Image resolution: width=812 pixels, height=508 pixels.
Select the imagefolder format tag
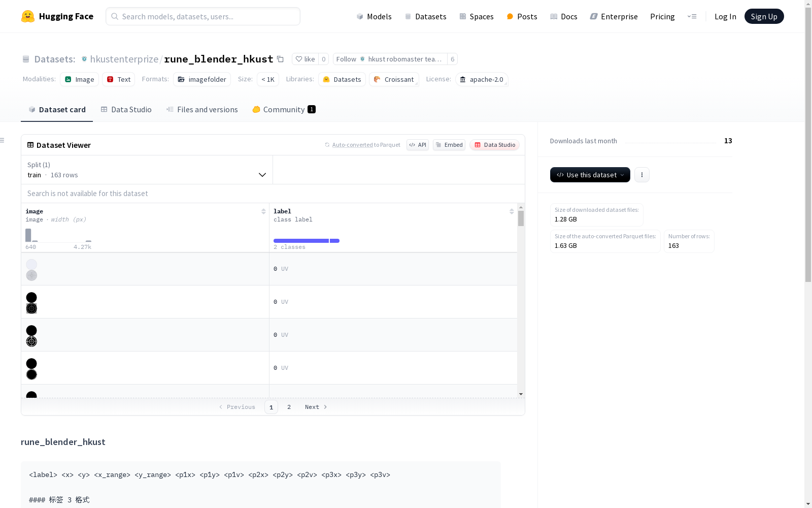click(x=202, y=79)
